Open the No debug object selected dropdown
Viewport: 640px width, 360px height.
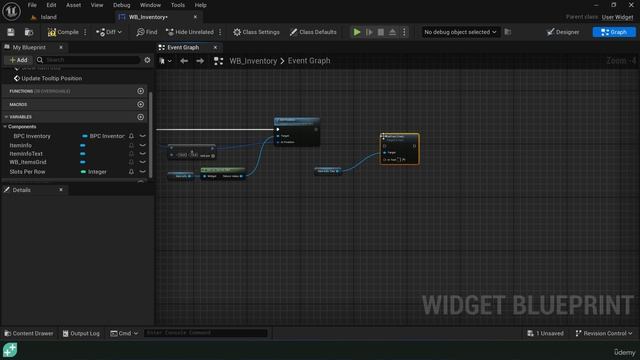pyautogui.click(x=460, y=32)
